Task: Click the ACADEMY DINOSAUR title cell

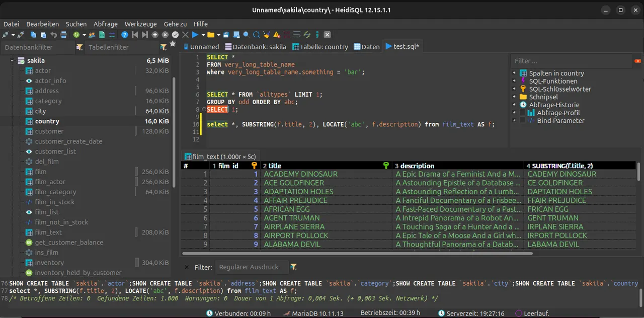Action: (x=326, y=174)
